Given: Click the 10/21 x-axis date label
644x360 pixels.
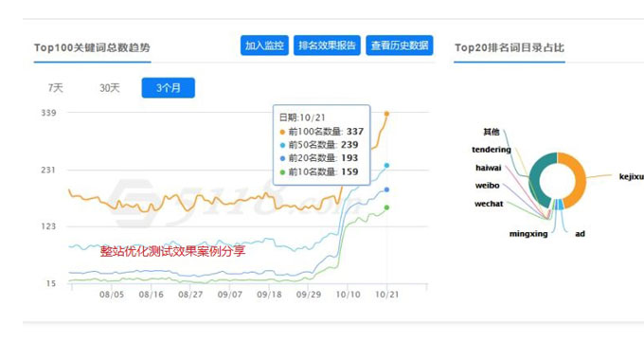Looking at the screenshot, I should point(386,295).
